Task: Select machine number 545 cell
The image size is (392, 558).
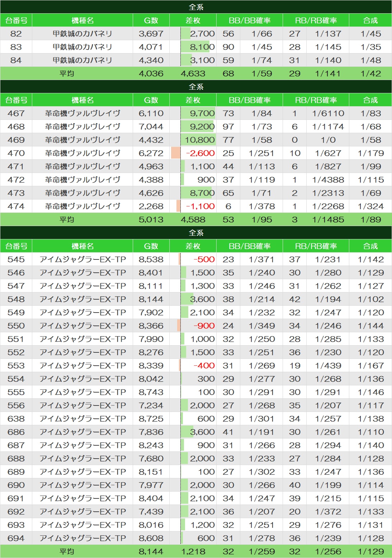Action: (x=16, y=259)
